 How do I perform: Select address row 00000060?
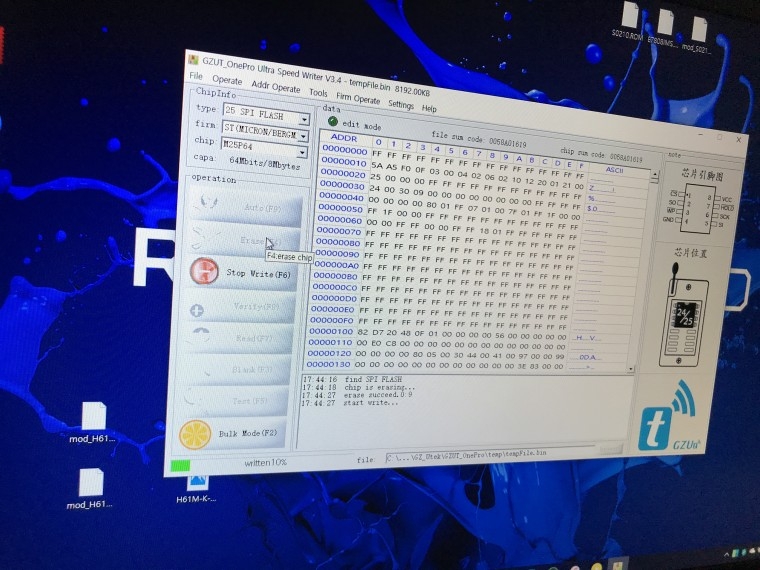point(339,220)
